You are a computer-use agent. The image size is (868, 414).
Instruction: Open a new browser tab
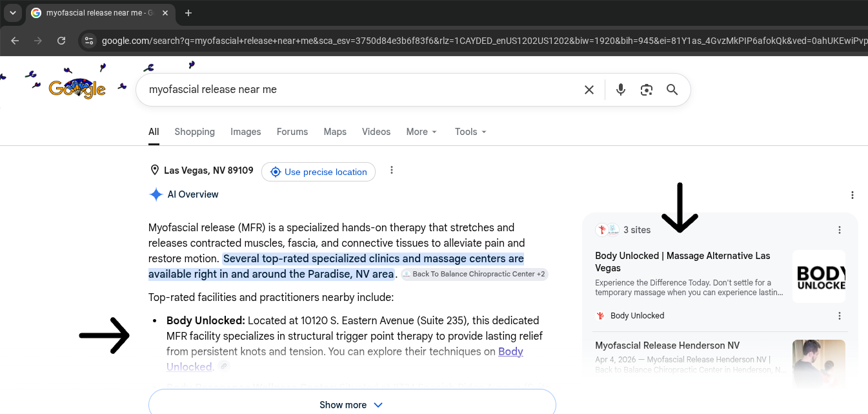click(x=188, y=13)
